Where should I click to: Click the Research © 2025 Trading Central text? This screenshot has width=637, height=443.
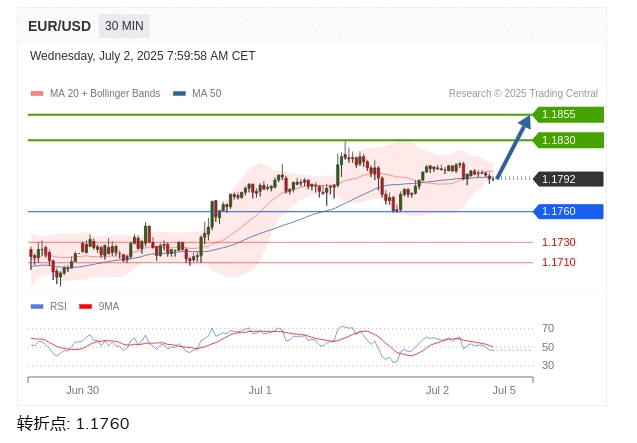[523, 93]
